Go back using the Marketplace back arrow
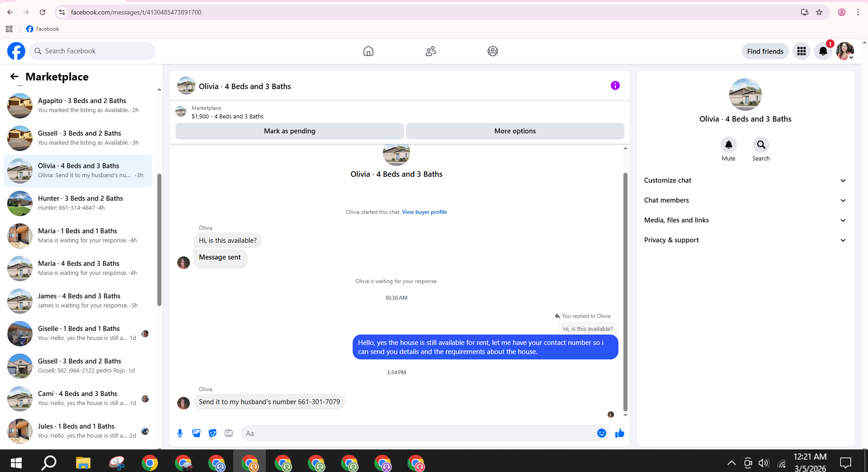This screenshot has width=868, height=472. [x=14, y=77]
